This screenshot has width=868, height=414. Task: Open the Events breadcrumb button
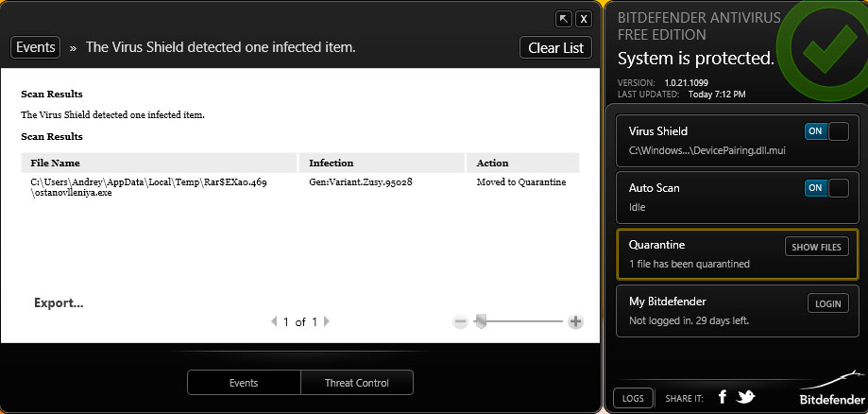[x=36, y=47]
